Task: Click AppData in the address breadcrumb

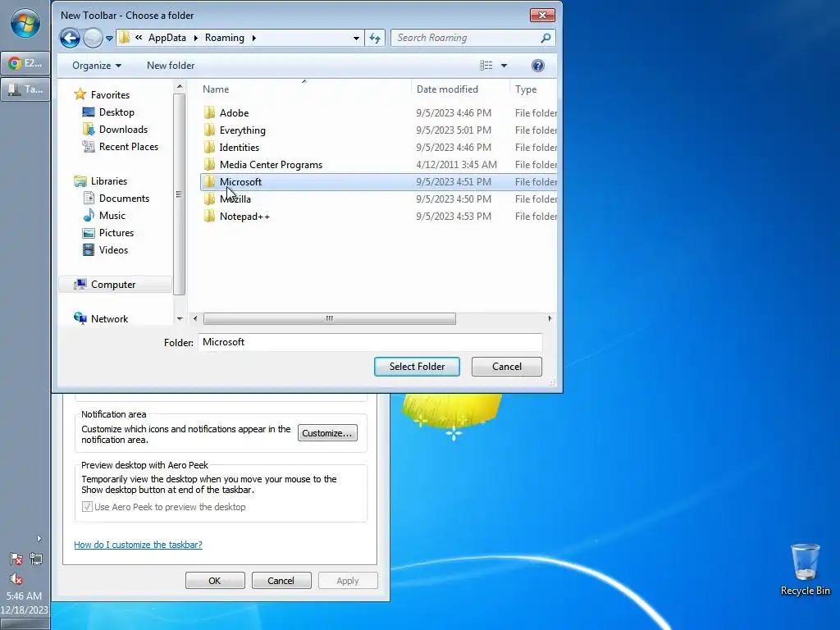Action: [167, 38]
